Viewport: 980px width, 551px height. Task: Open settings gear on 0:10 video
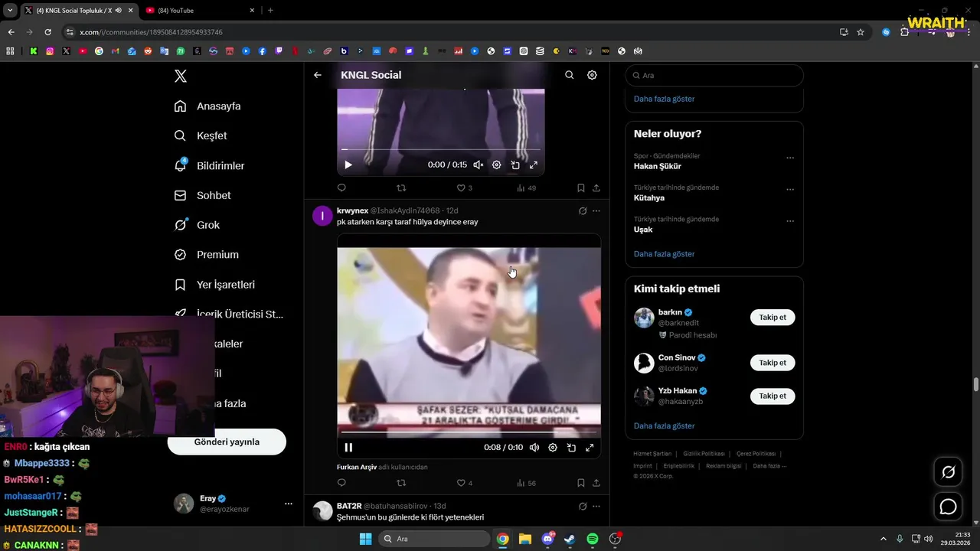pos(553,448)
